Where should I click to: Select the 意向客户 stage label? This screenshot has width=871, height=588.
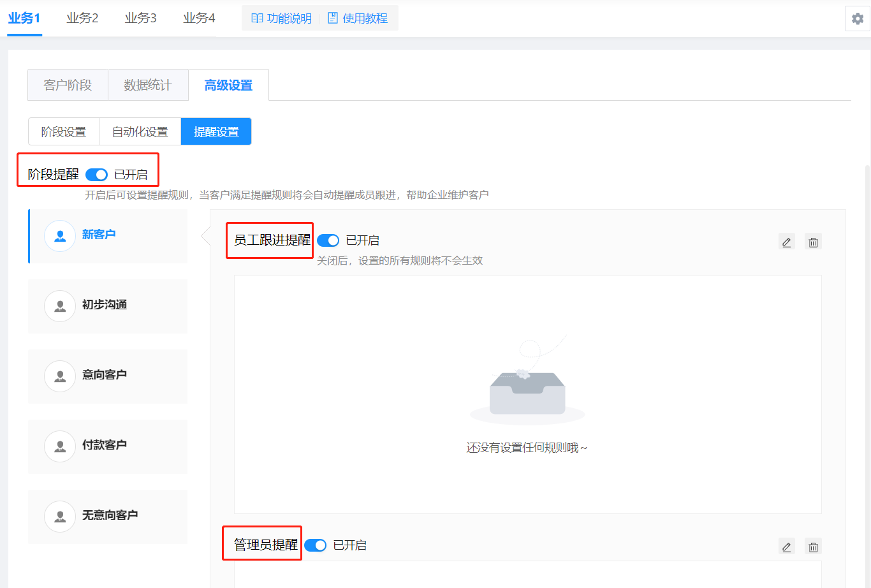tap(105, 375)
